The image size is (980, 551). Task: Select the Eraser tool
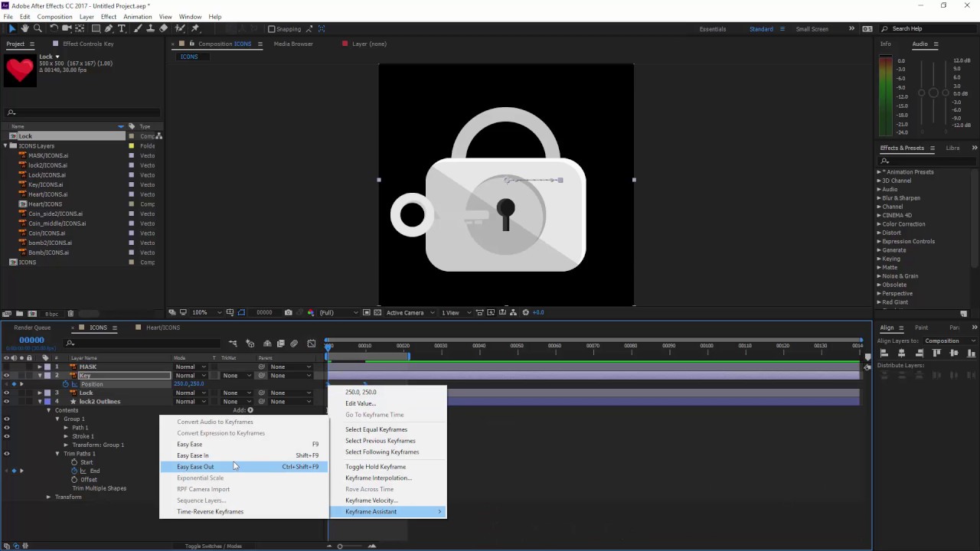[163, 28]
